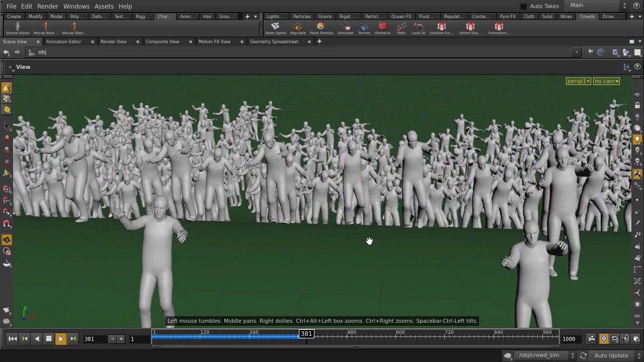Open the Assets menu
The height and width of the screenshot is (362, 644).
tap(104, 6)
